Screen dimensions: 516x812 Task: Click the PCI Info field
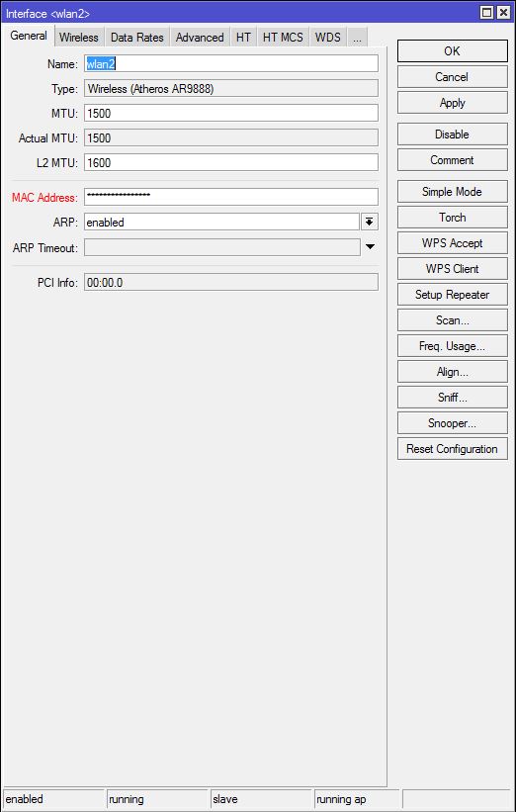point(231,282)
